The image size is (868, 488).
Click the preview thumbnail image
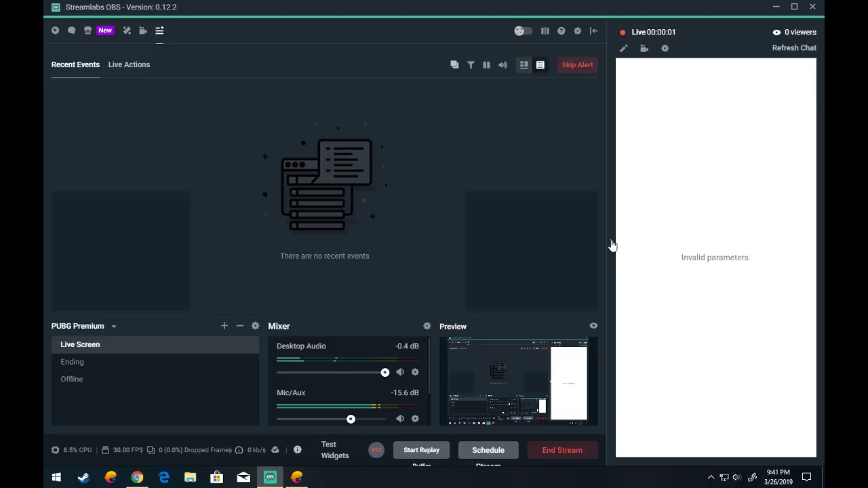click(519, 382)
